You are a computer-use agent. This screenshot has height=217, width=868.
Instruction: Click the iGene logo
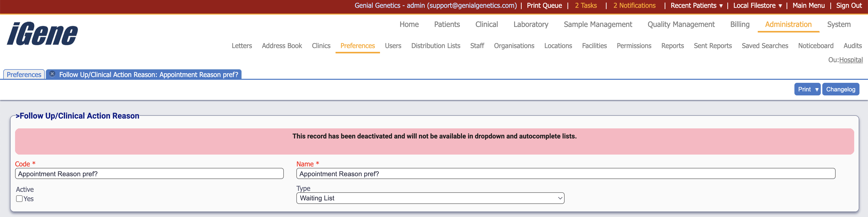[42, 34]
